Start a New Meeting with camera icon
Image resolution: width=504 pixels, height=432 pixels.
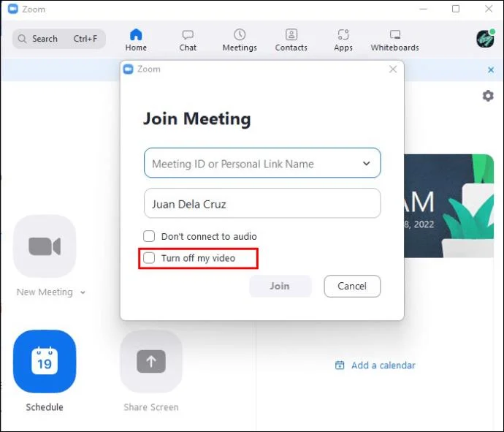pyautogui.click(x=45, y=246)
